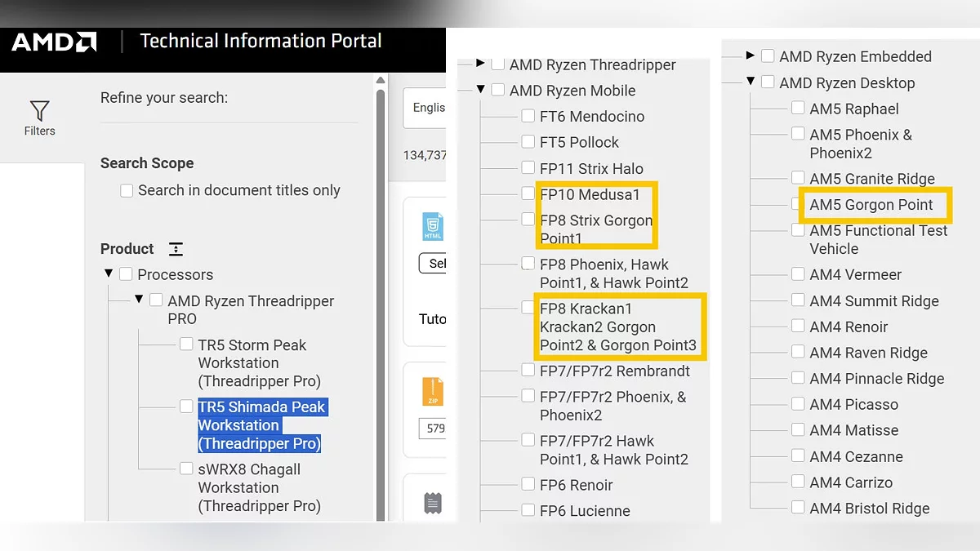Tick the TR5 Shimada Peak Workstation checkbox

(x=186, y=407)
